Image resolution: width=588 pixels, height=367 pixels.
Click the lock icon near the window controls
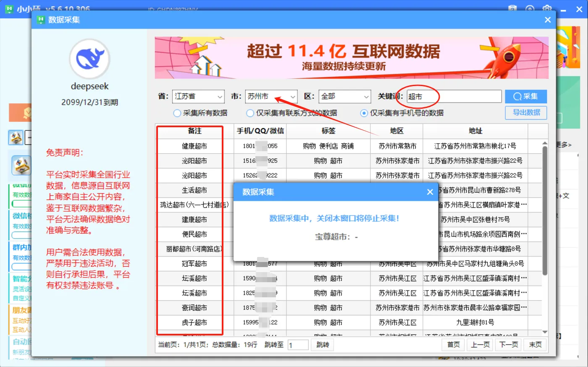tap(513, 8)
